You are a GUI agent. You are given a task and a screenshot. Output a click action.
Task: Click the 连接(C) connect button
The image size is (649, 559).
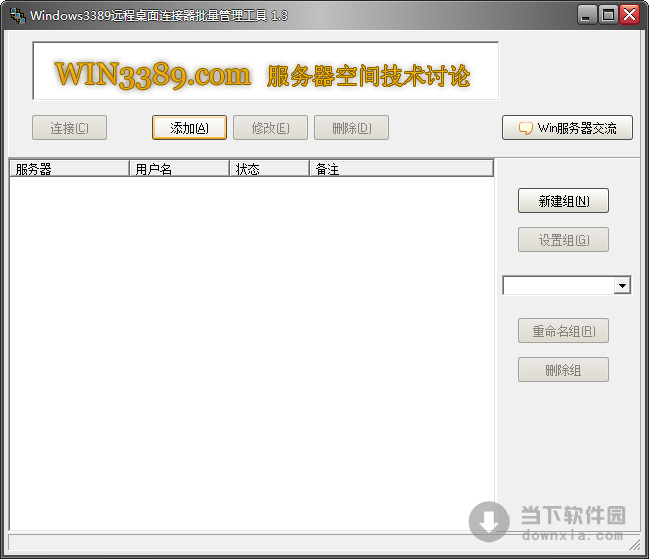tap(70, 127)
